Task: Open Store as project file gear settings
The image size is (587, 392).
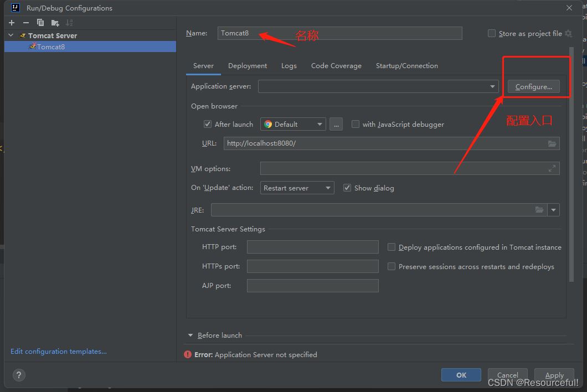Action: (x=568, y=33)
